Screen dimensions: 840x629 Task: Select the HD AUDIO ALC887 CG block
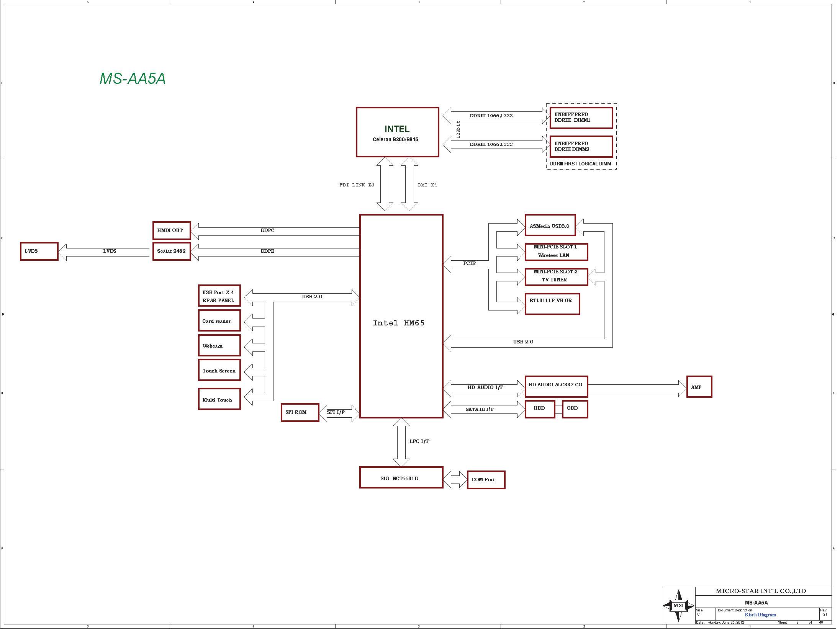556,386
